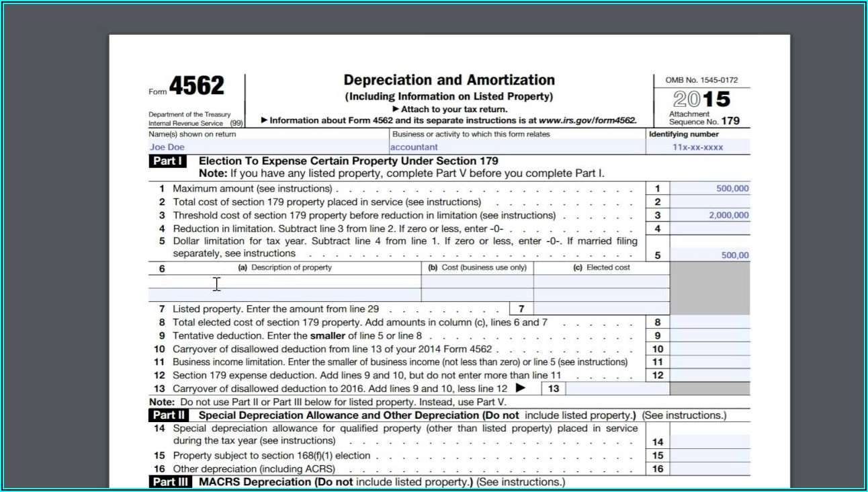Click line 8 total elected cost field
The image size is (868, 492).
(710, 322)
